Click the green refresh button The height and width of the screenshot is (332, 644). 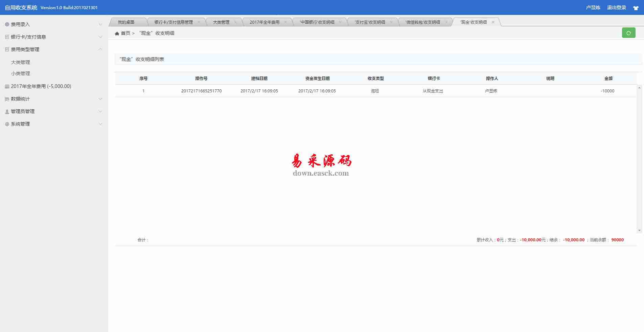click(x=628, y=33)
